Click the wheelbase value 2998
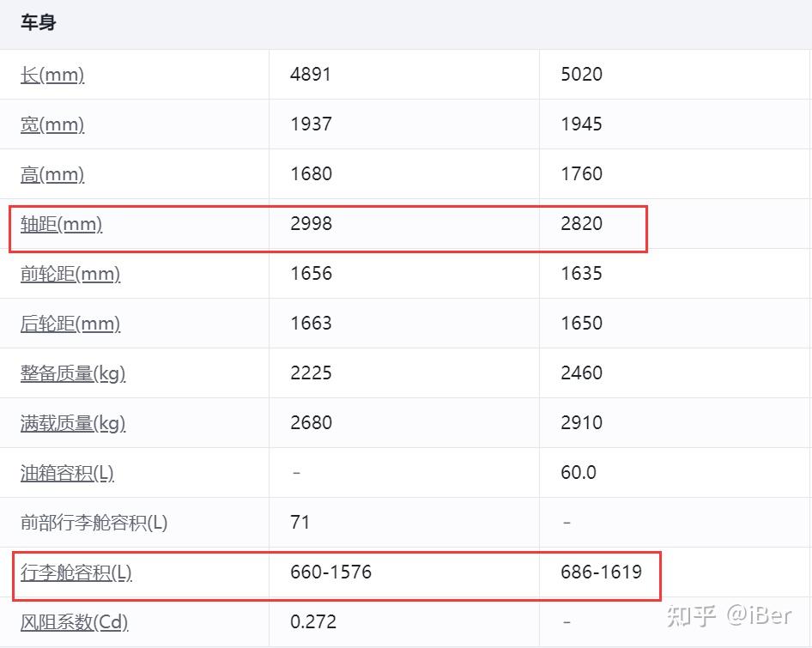Viewport: 812px width, 648px height. point(312,224)
